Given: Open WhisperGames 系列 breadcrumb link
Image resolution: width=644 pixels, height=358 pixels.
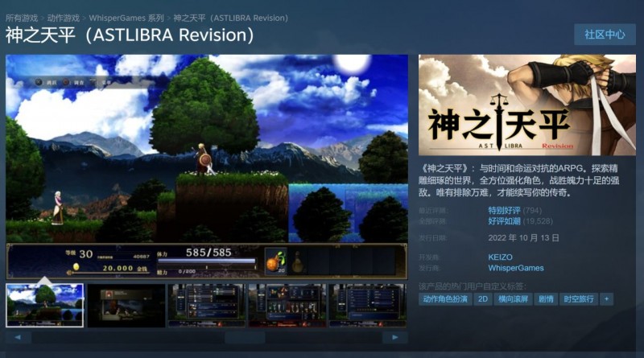Looking at the screenshot, I should [126, 18].
